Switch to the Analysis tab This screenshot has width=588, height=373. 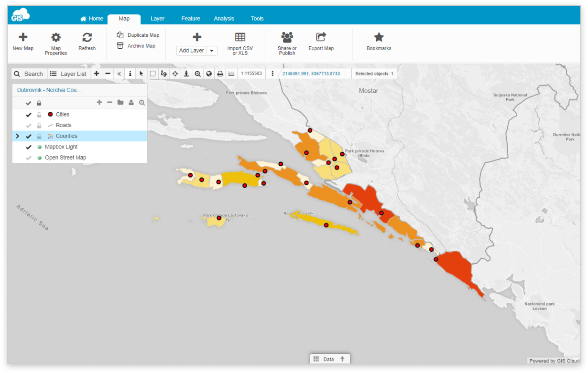point(224,18)
